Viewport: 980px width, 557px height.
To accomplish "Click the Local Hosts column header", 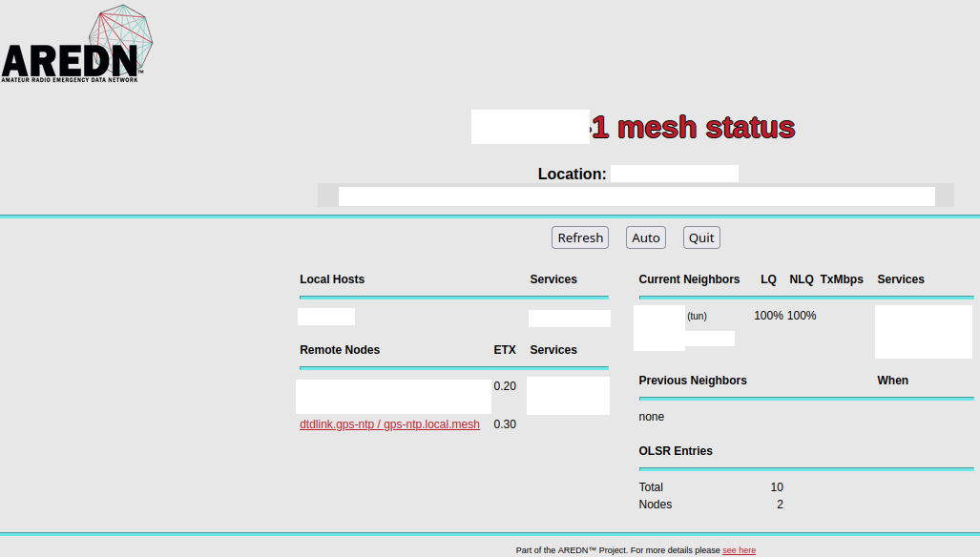I will [332, 279].
